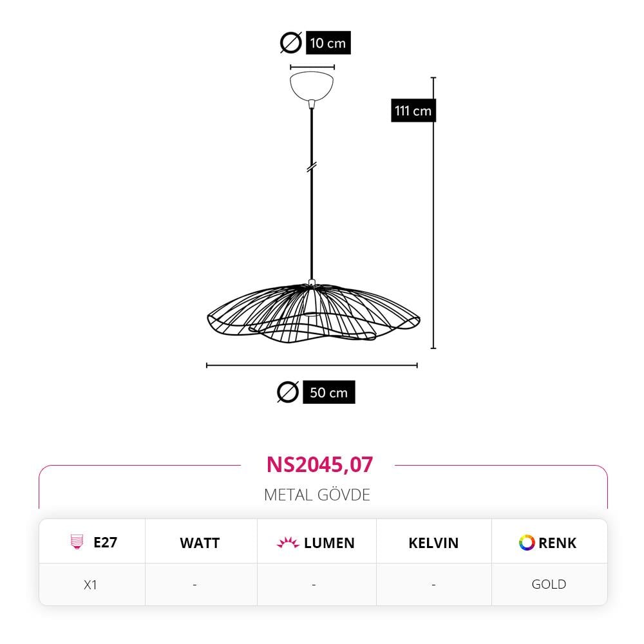644x644 pixels.
Task: Click the E27 bulb socket icon
Action: click(x=77, y=542)
